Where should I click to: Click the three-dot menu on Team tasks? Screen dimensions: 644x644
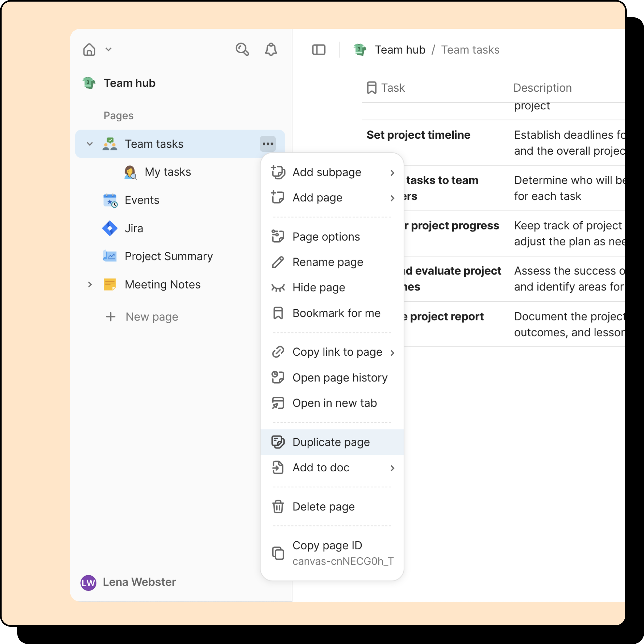coord(268,144)
